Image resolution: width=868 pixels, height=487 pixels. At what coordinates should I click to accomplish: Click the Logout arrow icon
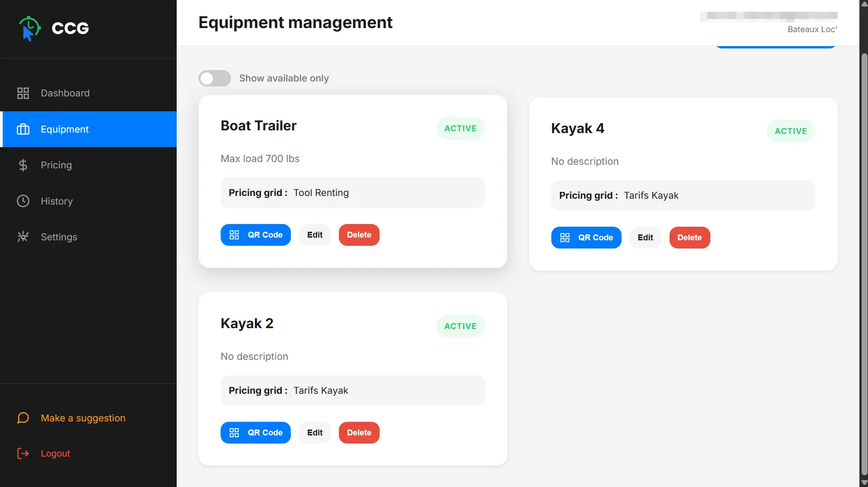click(23, 454)
